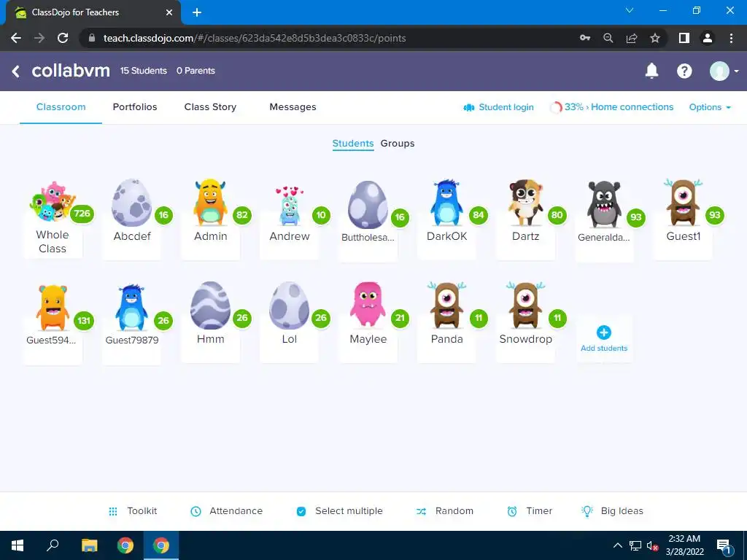Show hidden system tray icons

[617, 545]
